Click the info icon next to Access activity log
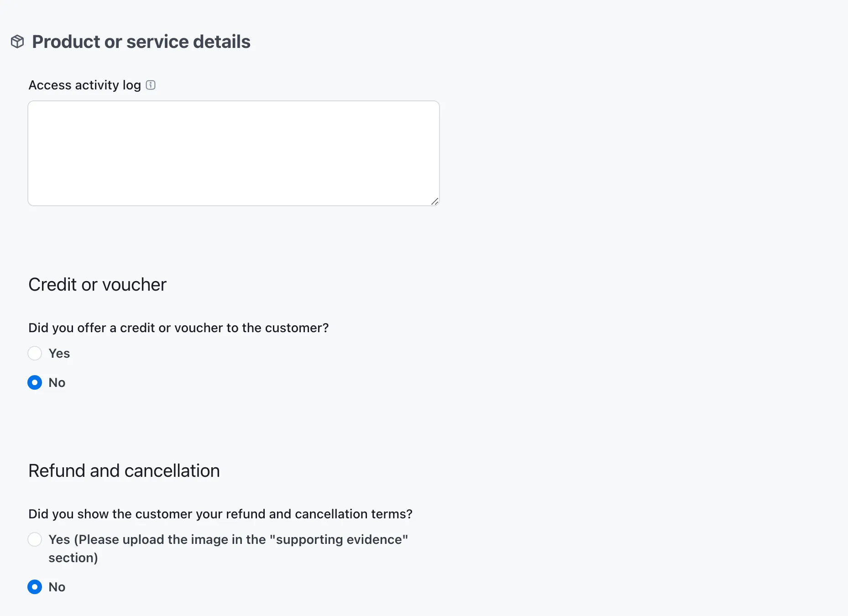 click(x=151, y=85)
